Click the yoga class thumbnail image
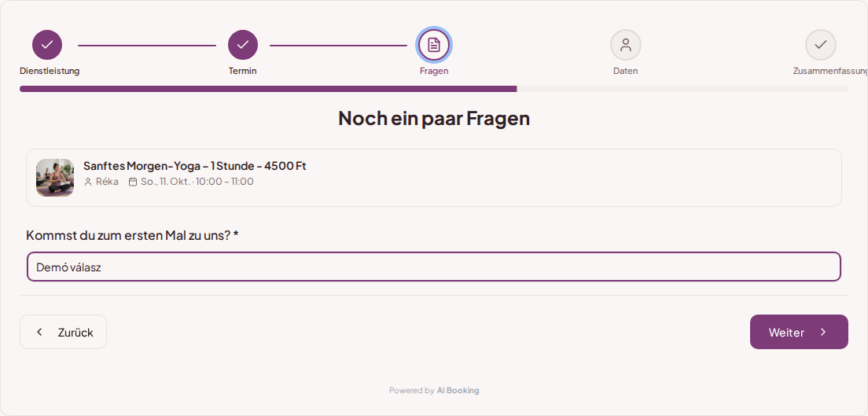The width and height of the screenshot is (868, 416). coord(55,178)
